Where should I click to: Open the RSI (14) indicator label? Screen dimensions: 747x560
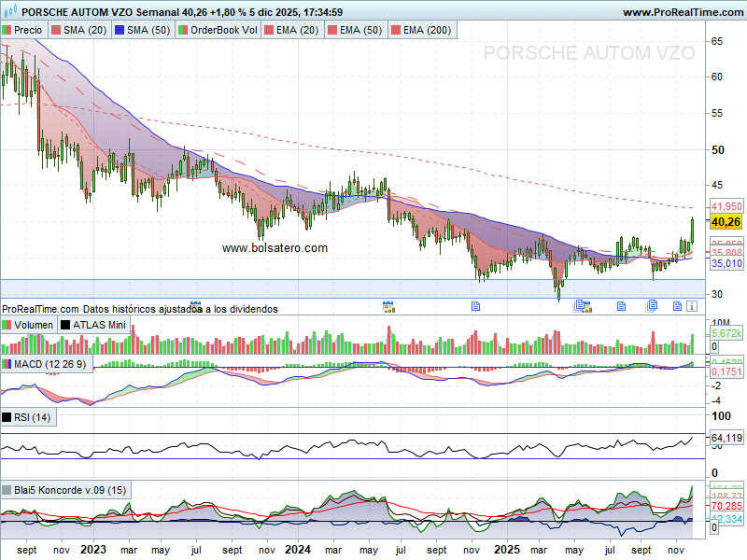[x=28, y=417]
